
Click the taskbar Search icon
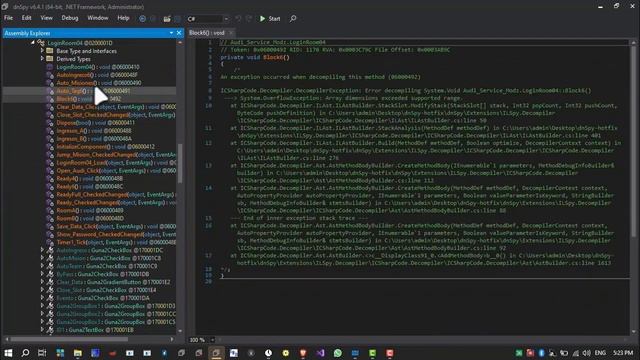(x=25, y=353)
